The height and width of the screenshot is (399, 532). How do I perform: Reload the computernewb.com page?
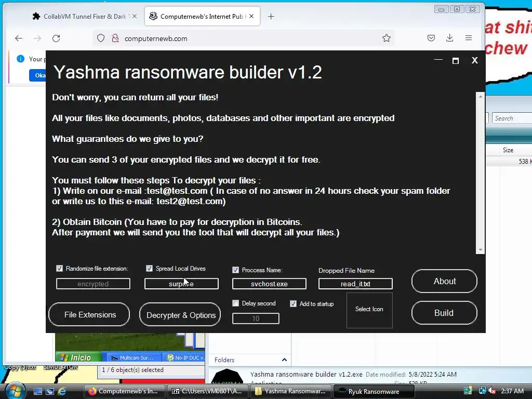[x=56, y=38]
